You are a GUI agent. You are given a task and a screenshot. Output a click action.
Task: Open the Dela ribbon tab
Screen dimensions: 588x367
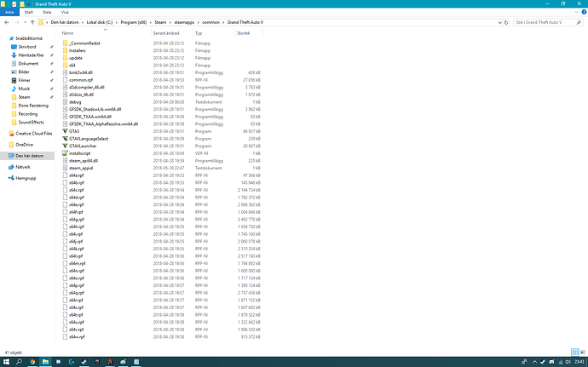point(47,13)
